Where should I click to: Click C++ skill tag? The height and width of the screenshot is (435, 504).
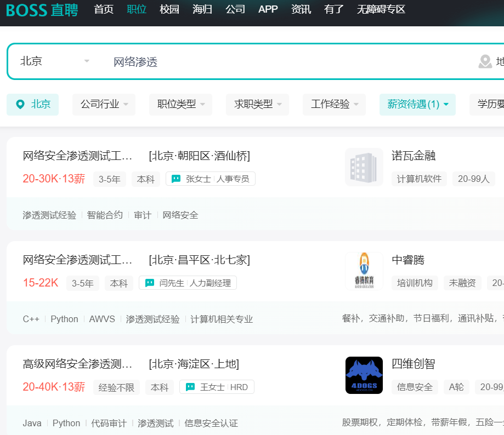[31, 319]
